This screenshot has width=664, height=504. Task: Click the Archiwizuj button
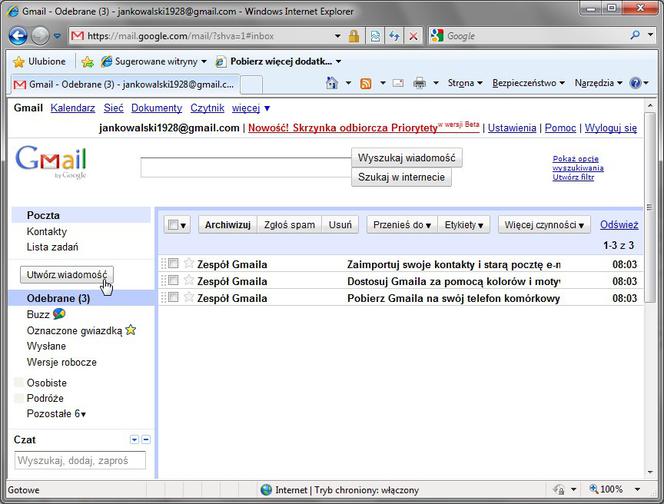coord(228,225)
